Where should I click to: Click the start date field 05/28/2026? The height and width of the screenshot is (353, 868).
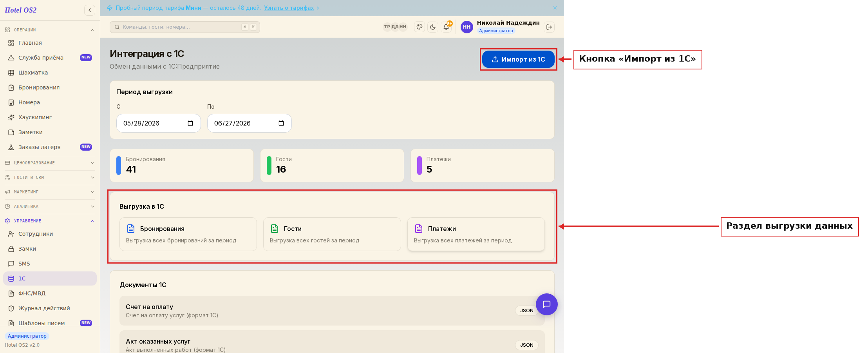(158, 123)
